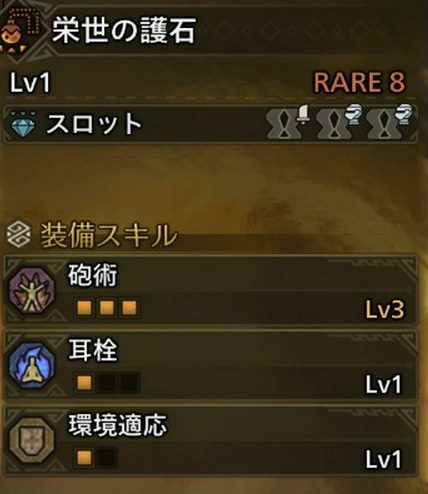This screenshot has width=428, height=494.
Task: Click the RARE 8 label
Action: 359,82
